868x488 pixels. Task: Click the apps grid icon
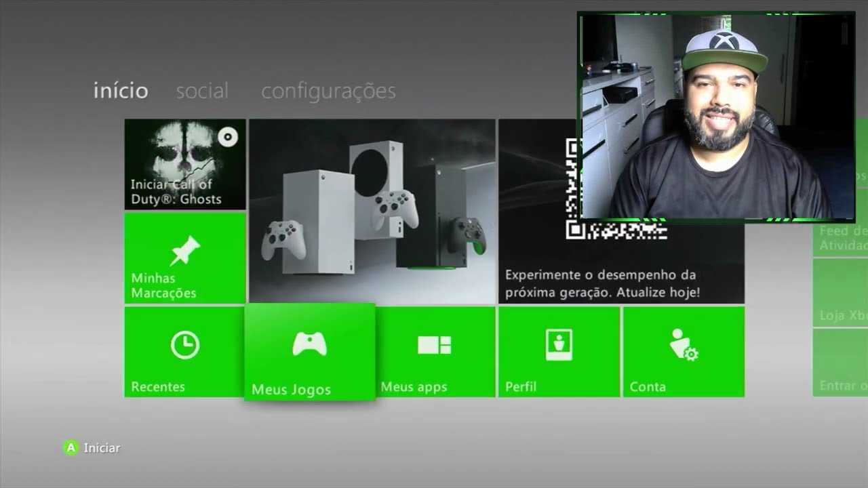point(435,346)
